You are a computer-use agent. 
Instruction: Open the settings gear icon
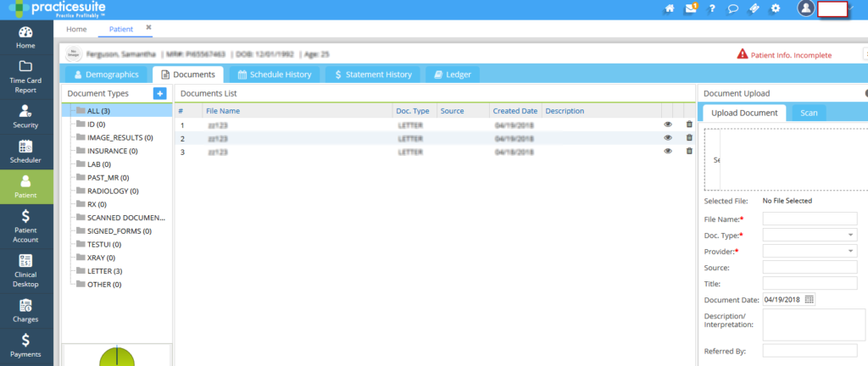[x=776, y=8]
